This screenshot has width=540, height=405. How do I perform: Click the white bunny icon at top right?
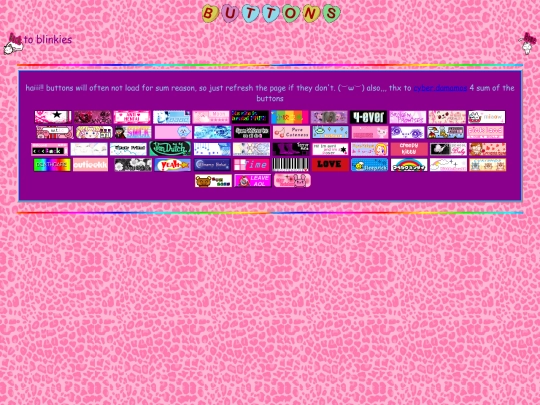click(x=528, y=43)
